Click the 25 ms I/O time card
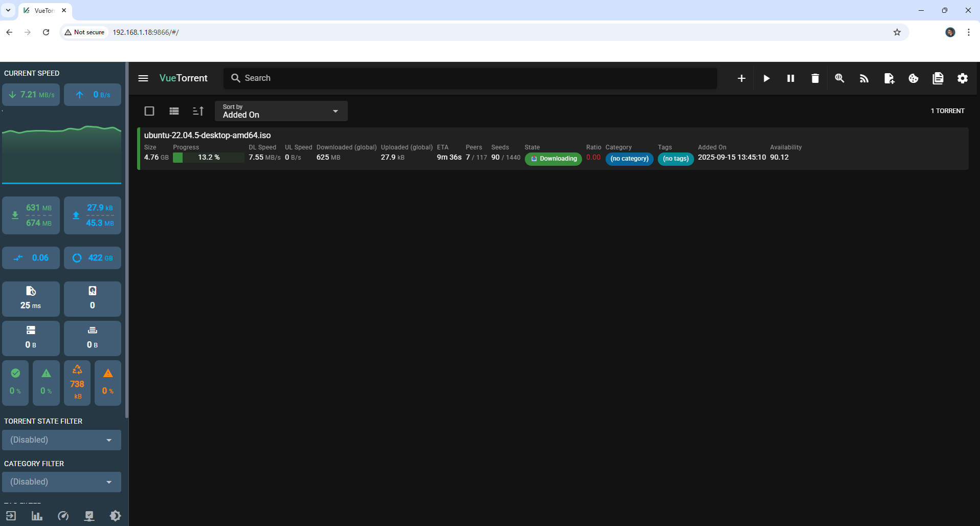The image size is (980, 526). tap(31, 299)
